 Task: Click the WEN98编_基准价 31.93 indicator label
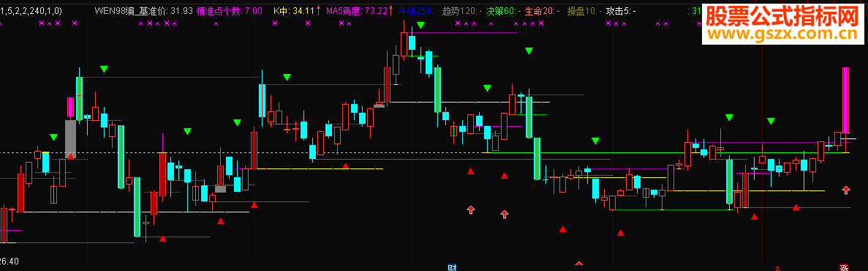click(x=143, y=10)
